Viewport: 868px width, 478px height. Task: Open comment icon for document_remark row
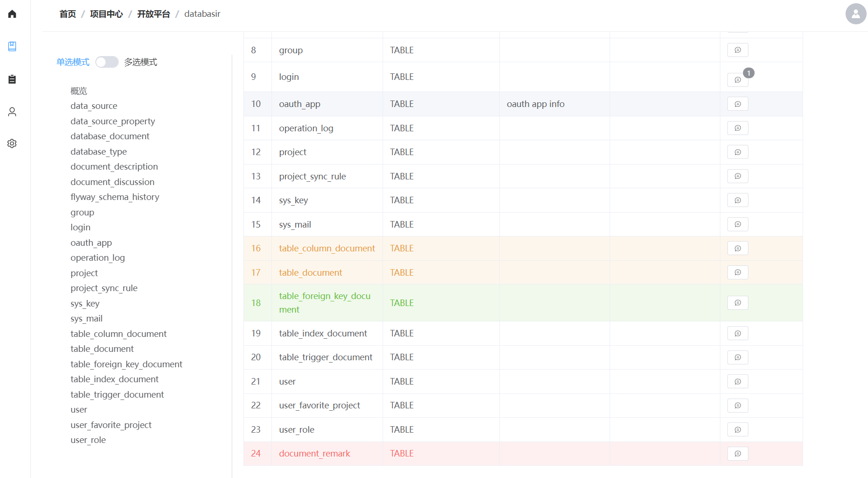pos(737,454)
